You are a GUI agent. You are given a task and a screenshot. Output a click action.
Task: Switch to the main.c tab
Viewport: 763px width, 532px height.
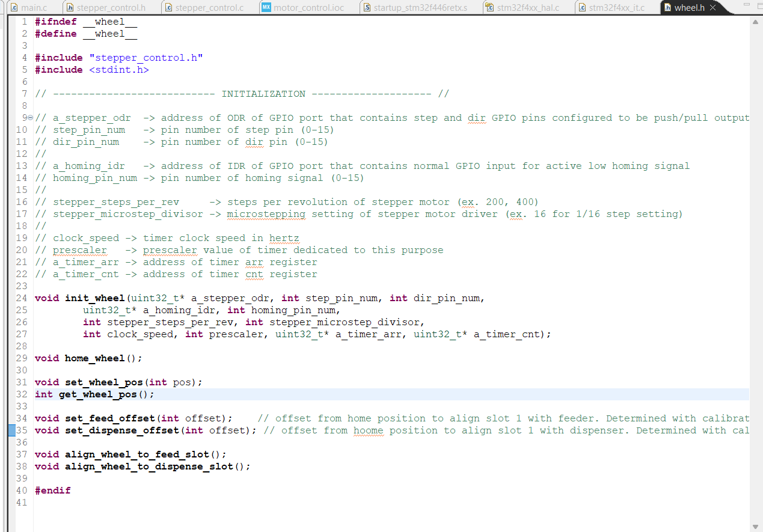click(33, 8)
